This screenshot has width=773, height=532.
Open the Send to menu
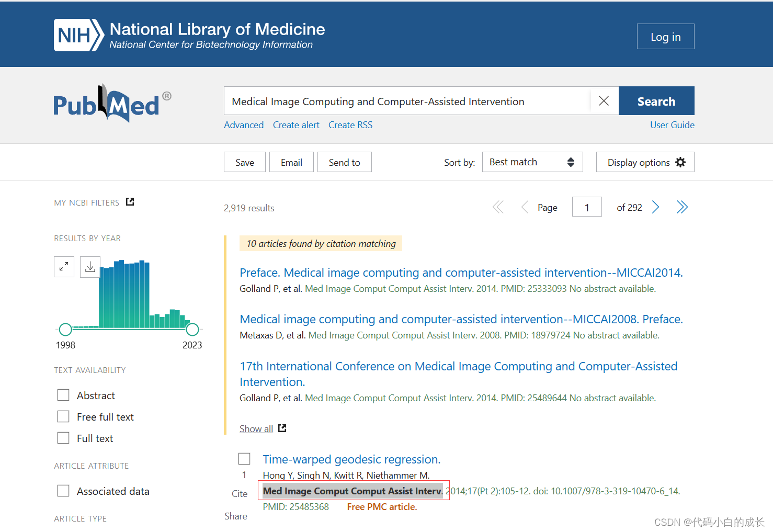coord(345,162)
